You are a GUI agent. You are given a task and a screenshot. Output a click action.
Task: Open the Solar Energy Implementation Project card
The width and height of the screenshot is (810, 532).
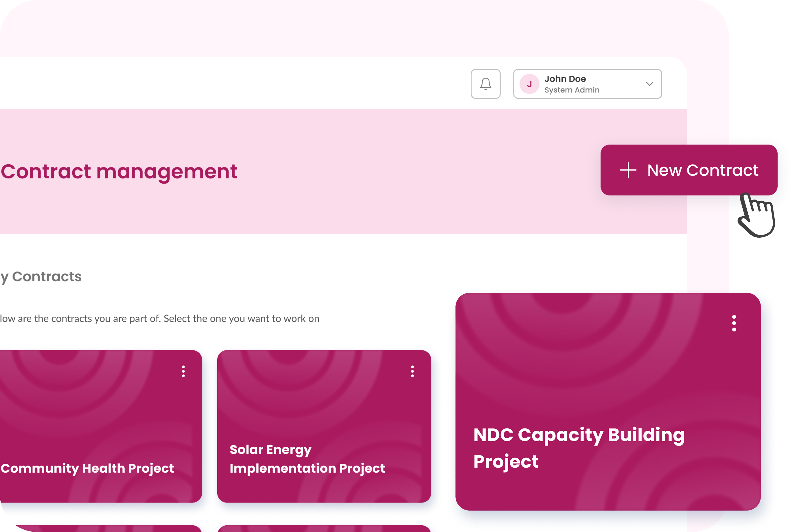(x=324, y=426)
